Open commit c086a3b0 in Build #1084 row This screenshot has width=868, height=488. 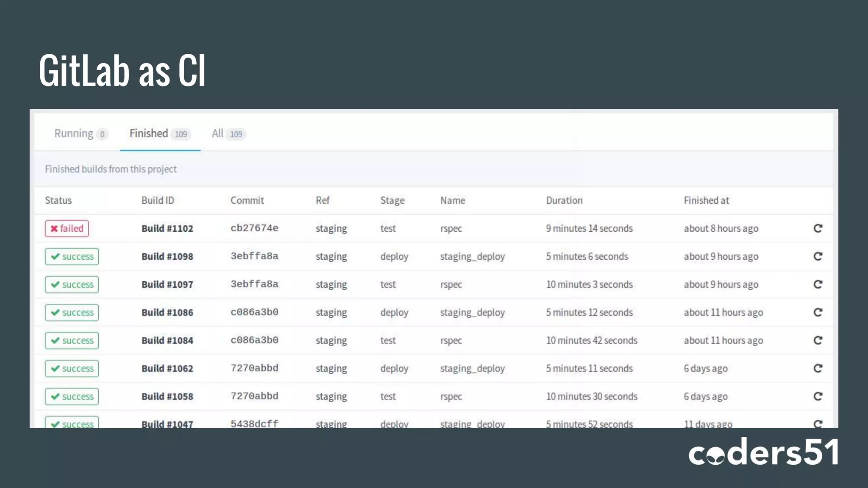point(254,340)
